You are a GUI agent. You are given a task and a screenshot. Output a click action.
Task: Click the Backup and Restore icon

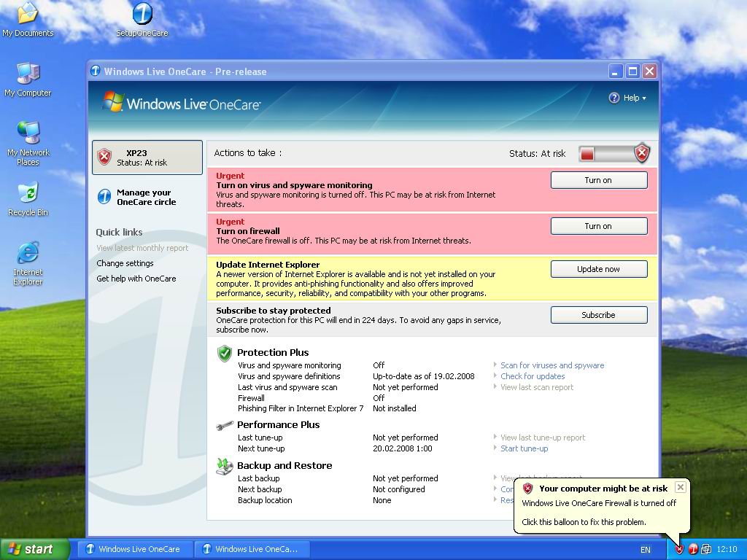(x=224, y=466)
